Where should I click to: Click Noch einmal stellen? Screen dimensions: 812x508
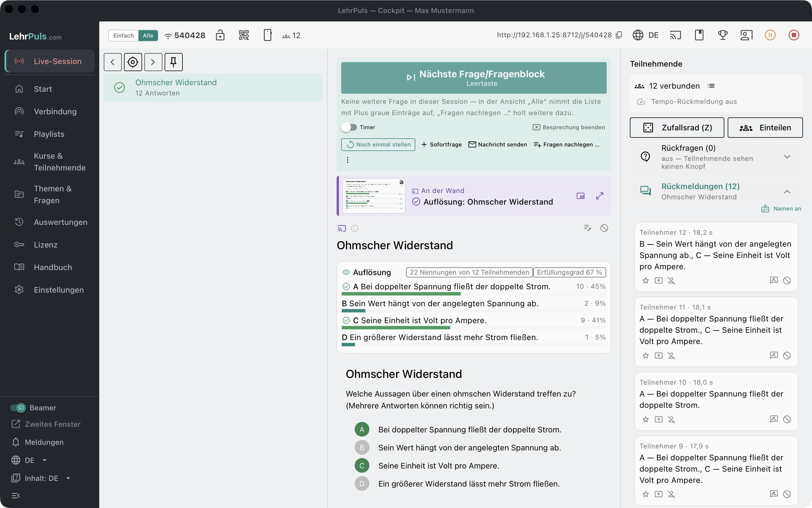click(378, 144)
